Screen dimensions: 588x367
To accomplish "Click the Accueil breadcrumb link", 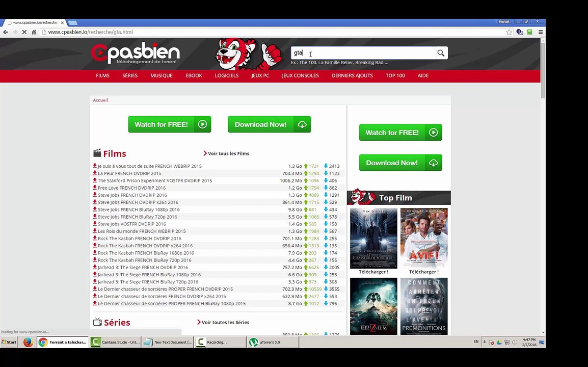I will pyautogui.click(x=100, y=100).
